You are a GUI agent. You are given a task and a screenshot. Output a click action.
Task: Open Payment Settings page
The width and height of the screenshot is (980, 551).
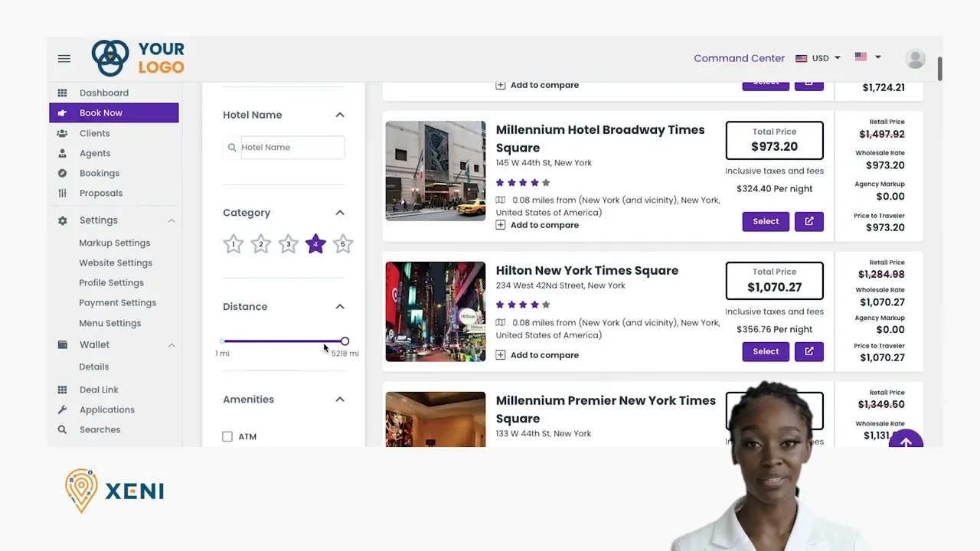pyautogui.click(x=118, y=302)
